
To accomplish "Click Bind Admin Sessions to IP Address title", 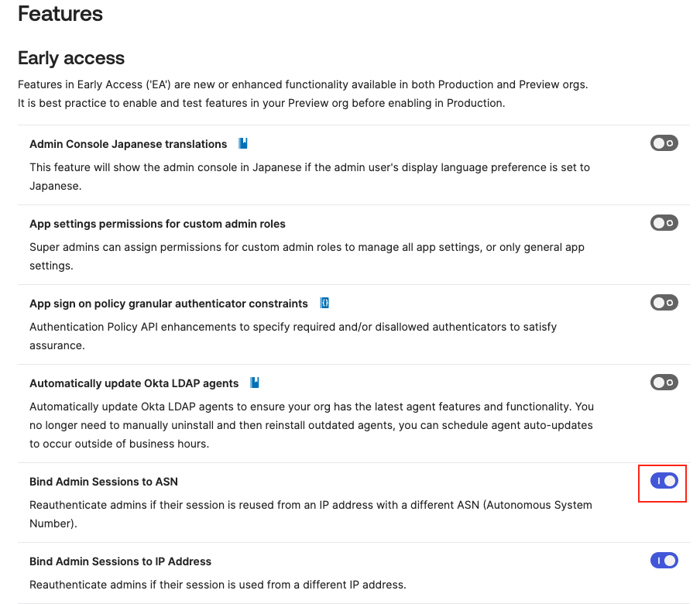I will click(x=120, y=561).
